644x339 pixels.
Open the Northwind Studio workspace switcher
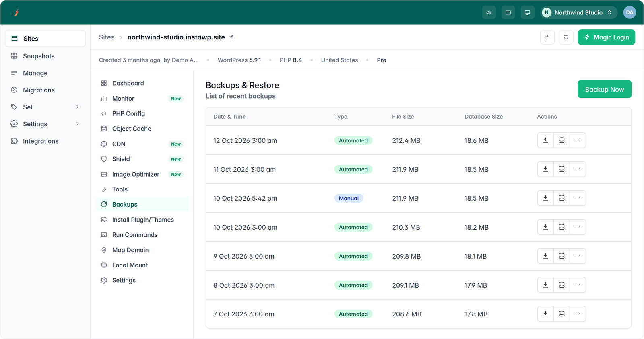click(x=579, y=12)
